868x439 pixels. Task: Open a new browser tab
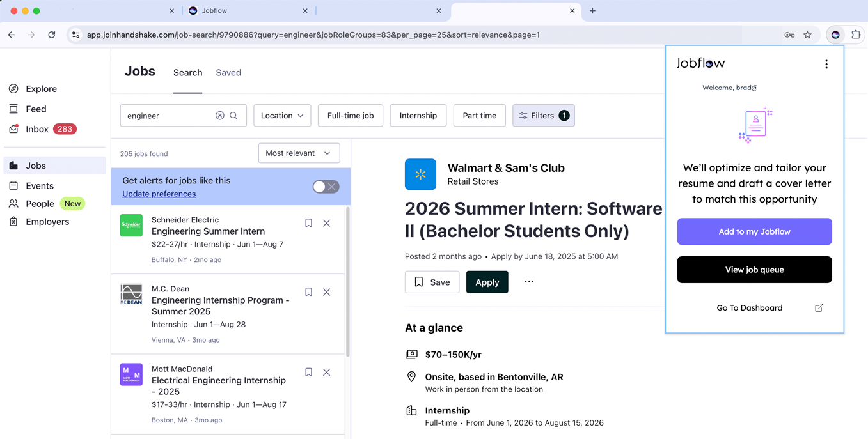coord(592,11)
